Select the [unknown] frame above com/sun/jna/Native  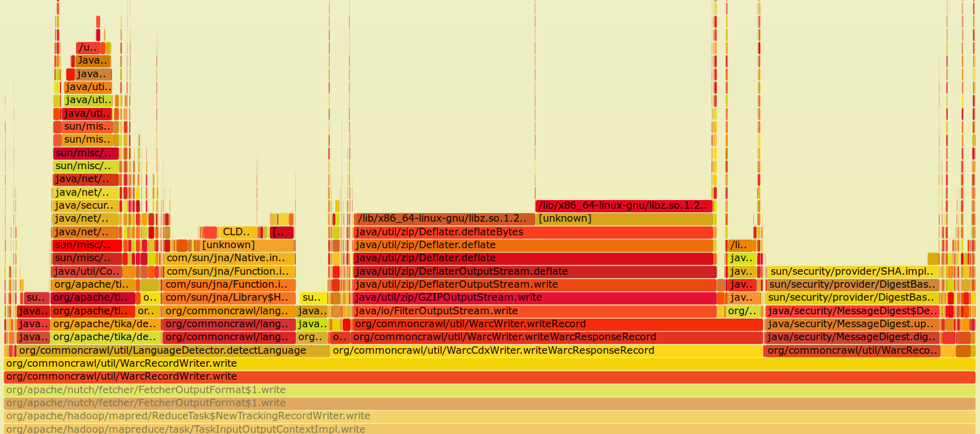(247, 245)
